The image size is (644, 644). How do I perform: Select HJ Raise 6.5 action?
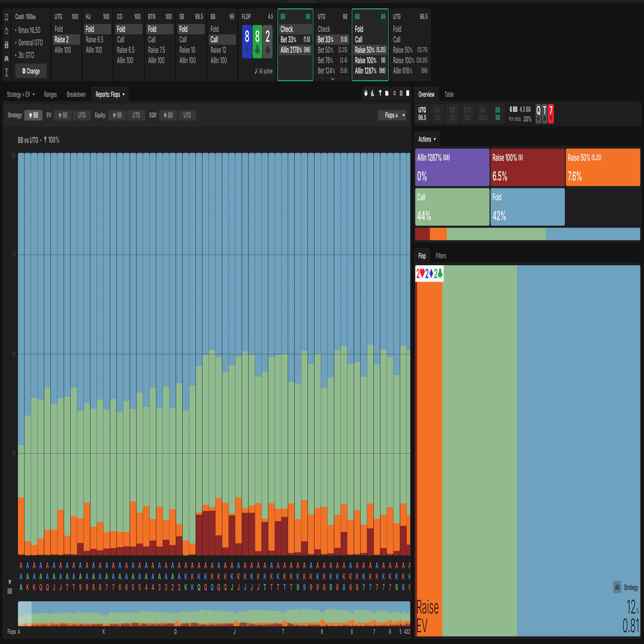[x=98, y=40]
